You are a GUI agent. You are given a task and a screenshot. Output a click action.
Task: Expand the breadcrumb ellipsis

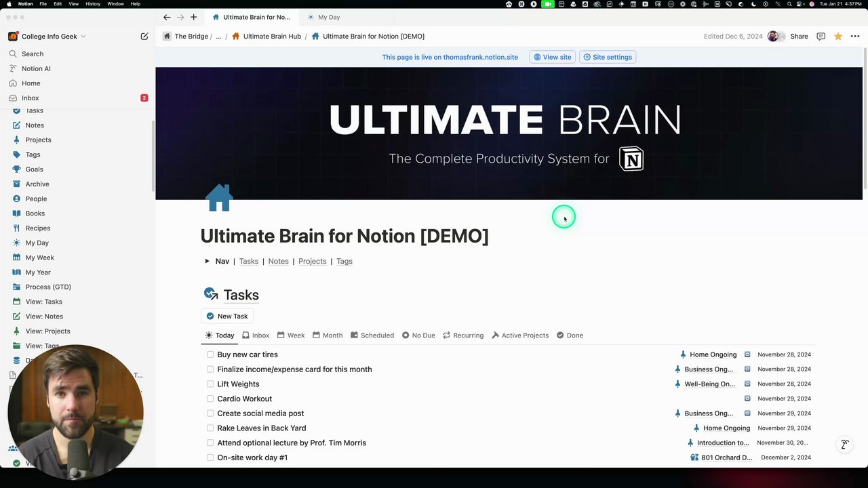218,37
